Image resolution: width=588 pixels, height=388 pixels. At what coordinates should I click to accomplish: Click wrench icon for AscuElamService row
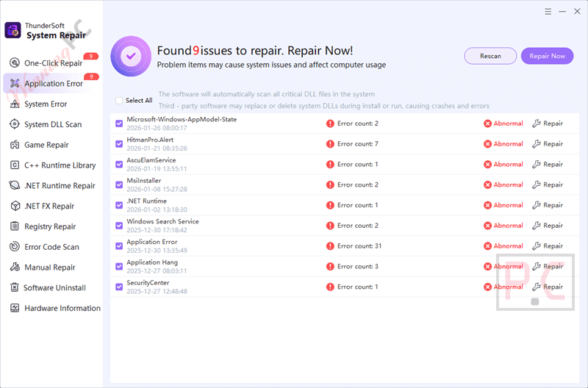[x=537, y=164]
